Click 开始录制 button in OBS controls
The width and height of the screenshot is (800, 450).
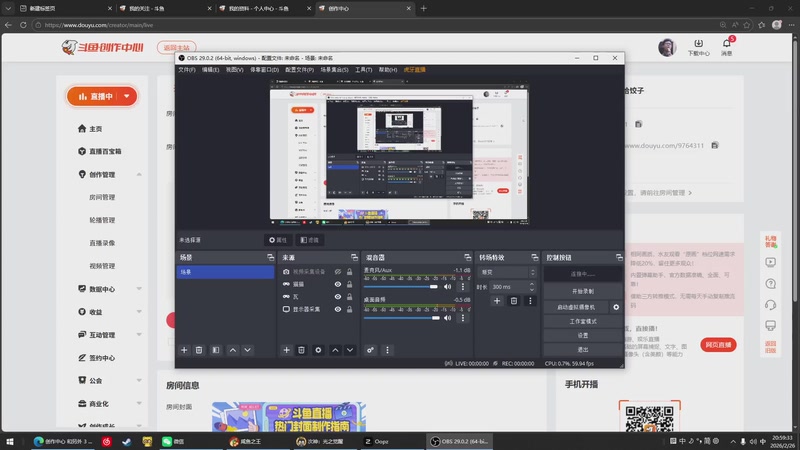coord(583,291)
